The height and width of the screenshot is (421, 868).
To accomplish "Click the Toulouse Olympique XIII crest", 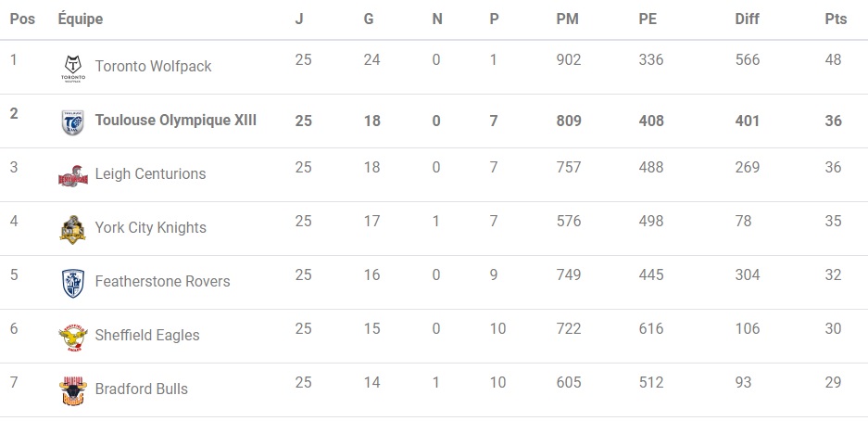I will (72, 121).
